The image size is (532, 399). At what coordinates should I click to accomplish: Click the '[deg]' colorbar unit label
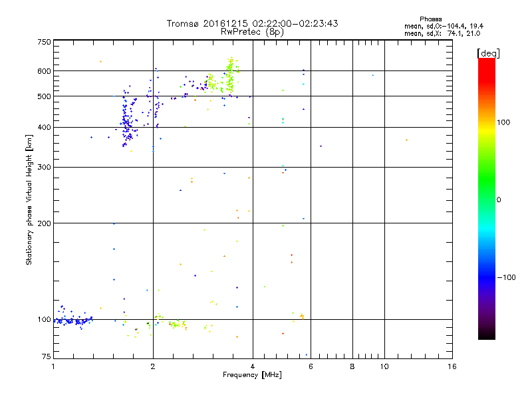[488, 53]
